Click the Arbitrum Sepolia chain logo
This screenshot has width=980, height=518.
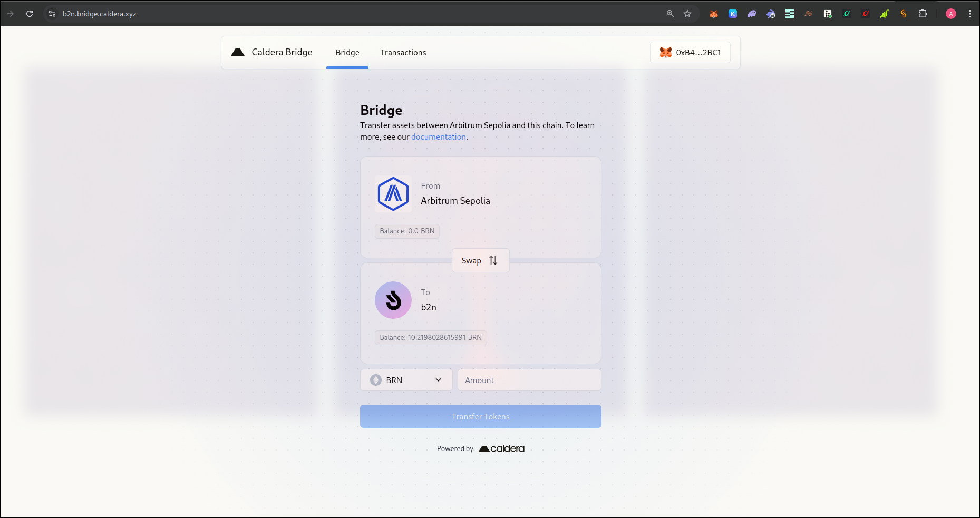[x=393, y=194]
